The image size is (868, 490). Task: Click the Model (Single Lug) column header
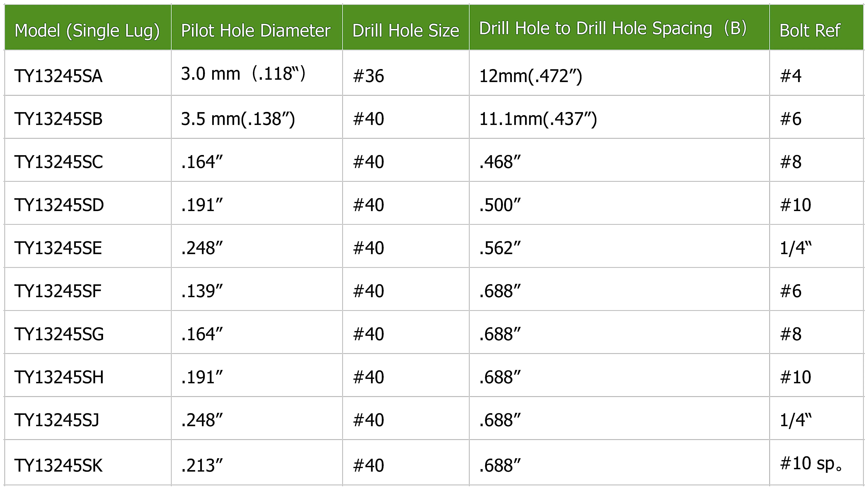coord(87,30)
